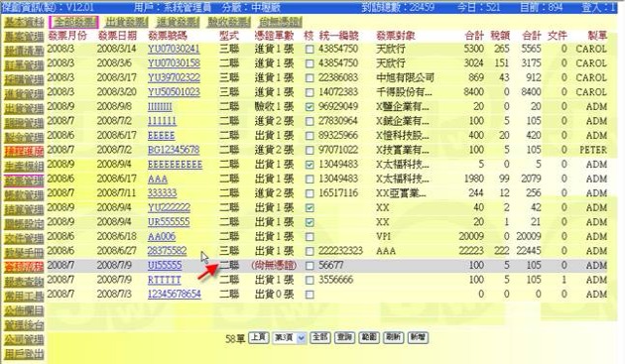Tick the checkbox for invoice AA006

(310, 237)
